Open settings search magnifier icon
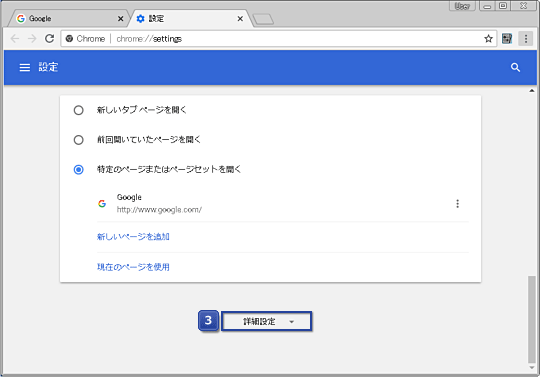540x377 pixels. coord(515,67)
